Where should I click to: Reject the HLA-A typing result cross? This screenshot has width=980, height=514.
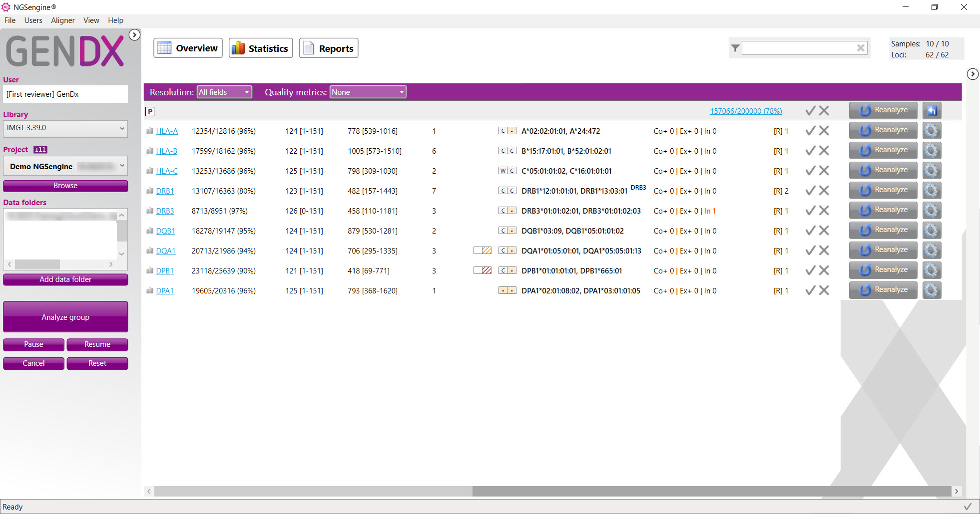coord(824,131)
